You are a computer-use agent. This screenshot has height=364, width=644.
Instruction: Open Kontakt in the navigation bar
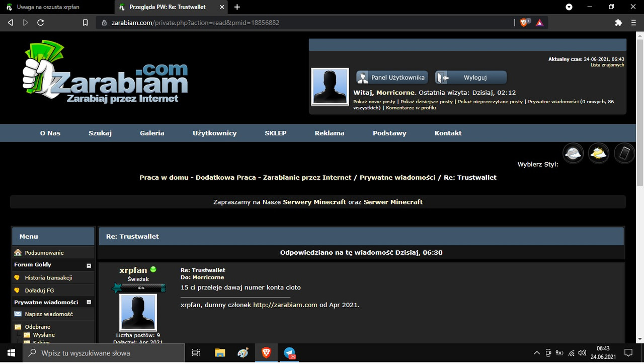[448, 133]
